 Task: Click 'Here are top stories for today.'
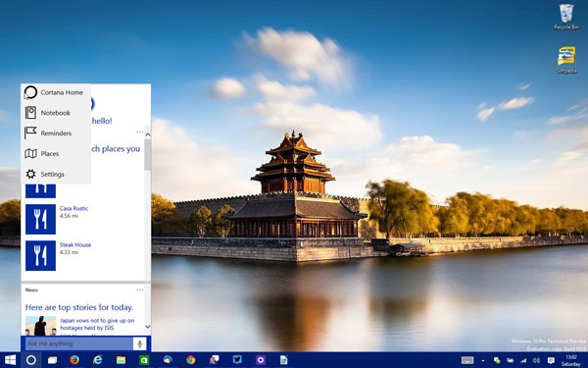pyautogui.click(x=79, y=307)
